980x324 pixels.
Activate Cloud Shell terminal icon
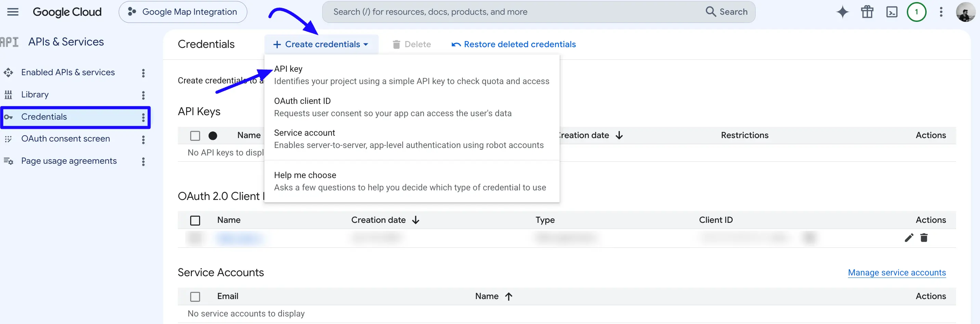[x=892, y=12]
